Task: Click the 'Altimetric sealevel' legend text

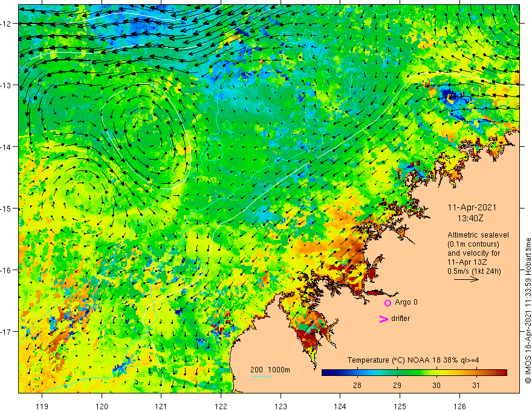Action: (478, 235)
